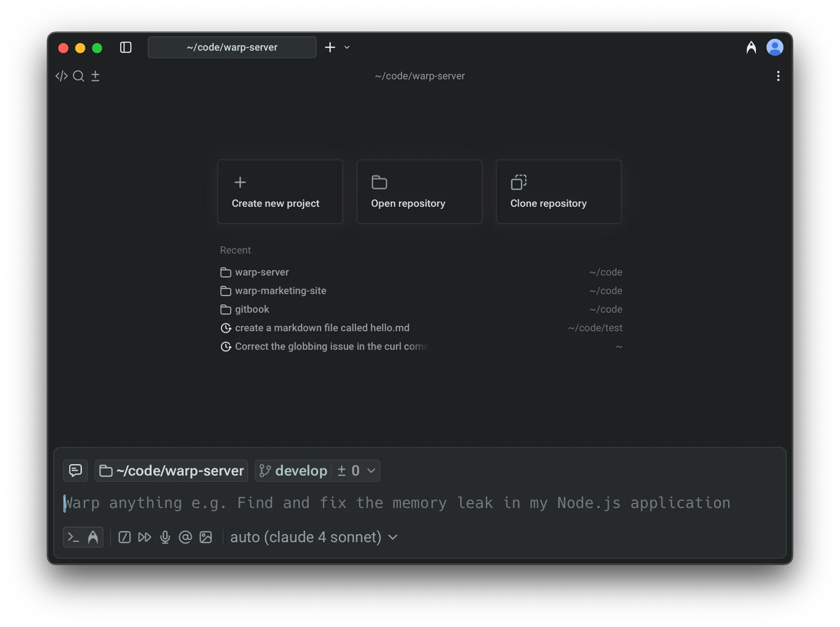
Task: Expand the branch diff chevron dropdown
Action: coord(371,470)
